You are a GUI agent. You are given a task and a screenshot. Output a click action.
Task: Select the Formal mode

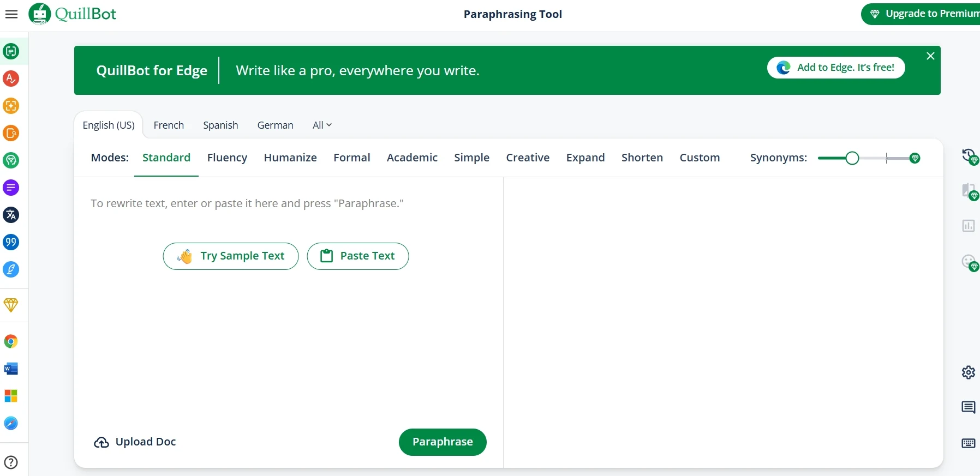[x=352, y=158]
